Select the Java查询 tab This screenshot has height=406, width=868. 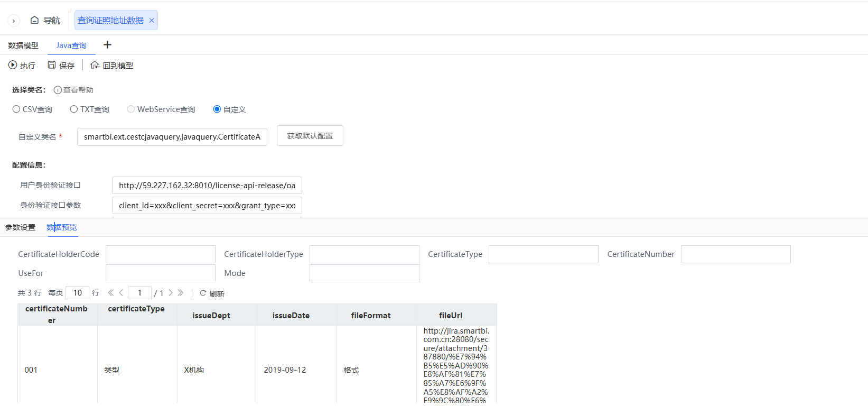point(71,45)
